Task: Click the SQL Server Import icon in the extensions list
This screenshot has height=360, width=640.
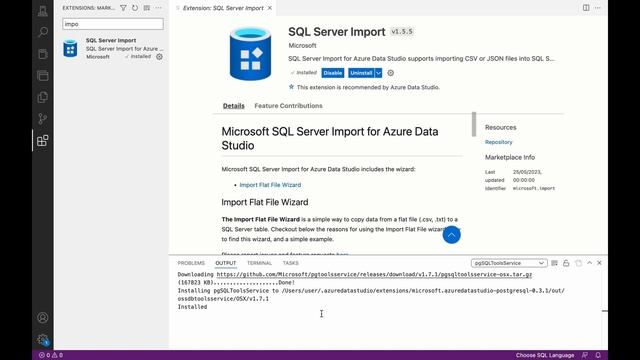Action: (70, 48)
